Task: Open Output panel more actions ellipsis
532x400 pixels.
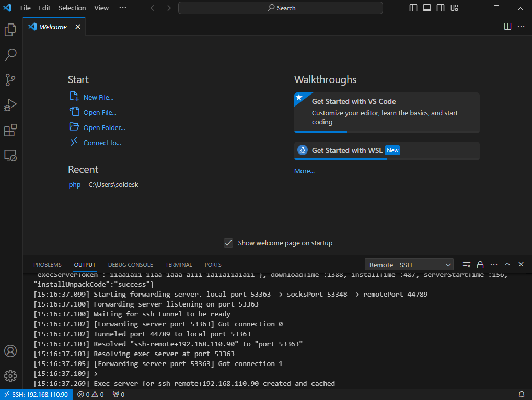Action: [x=494, y=264]
